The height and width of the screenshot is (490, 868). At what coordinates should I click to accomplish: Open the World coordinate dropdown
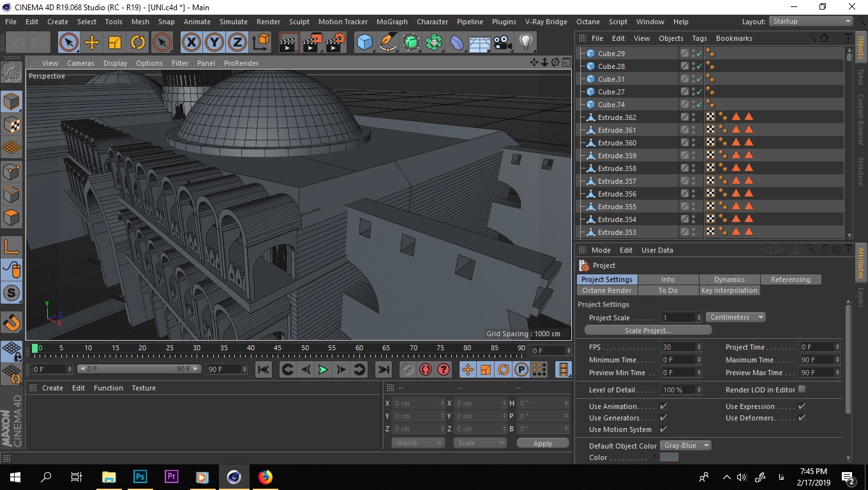[x=418, y=443]
